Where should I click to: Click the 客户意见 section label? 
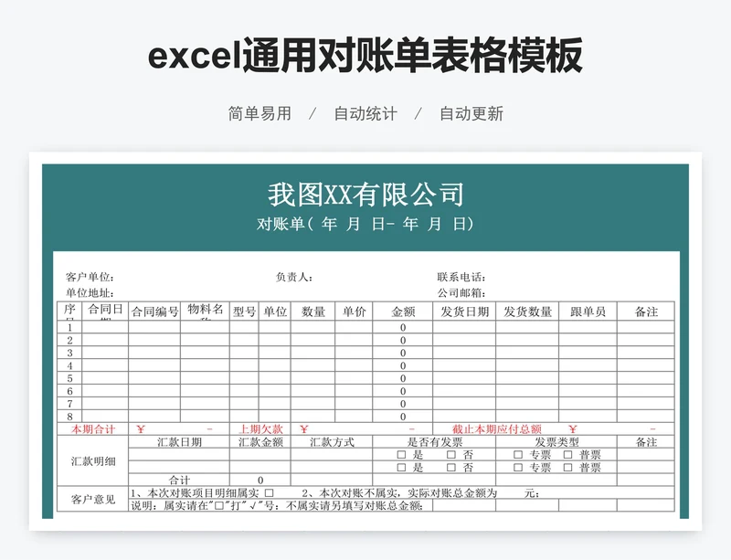93,500
